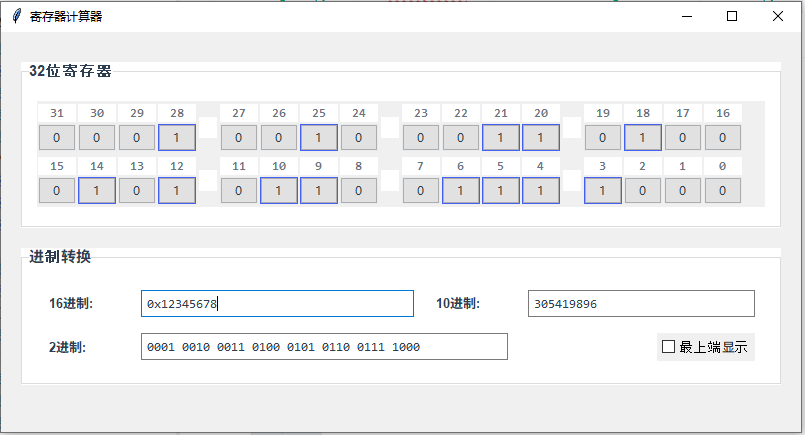Screen dimensions: 805x435
Task: Focus the 10进制 decimal input field
Action: point(641,303)
